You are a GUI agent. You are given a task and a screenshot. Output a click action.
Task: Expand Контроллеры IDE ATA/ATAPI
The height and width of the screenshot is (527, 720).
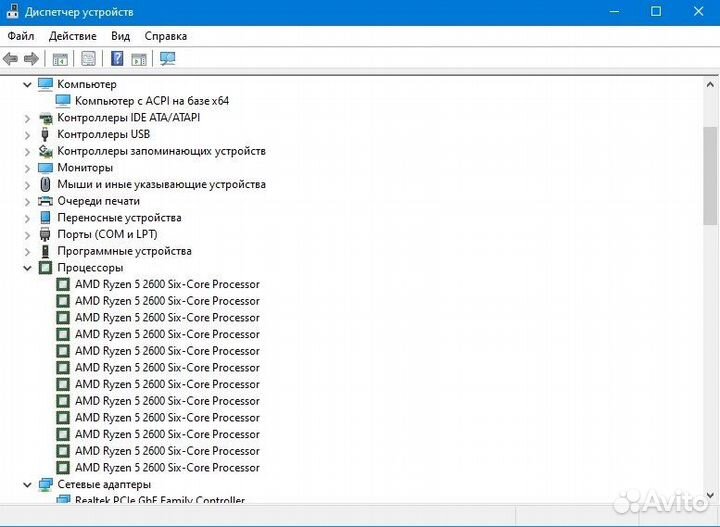pos(28,118)
